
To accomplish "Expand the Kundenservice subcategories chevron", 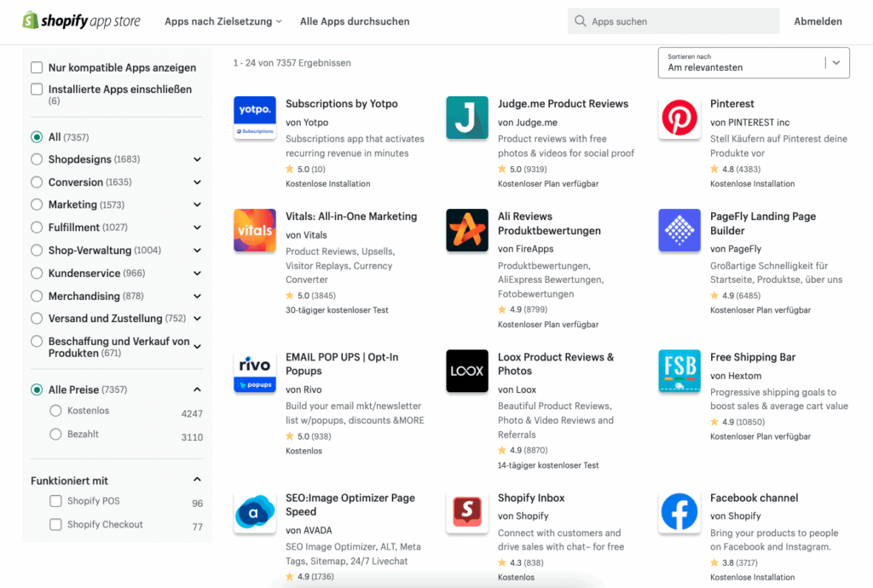I will [x=197, y=274].
